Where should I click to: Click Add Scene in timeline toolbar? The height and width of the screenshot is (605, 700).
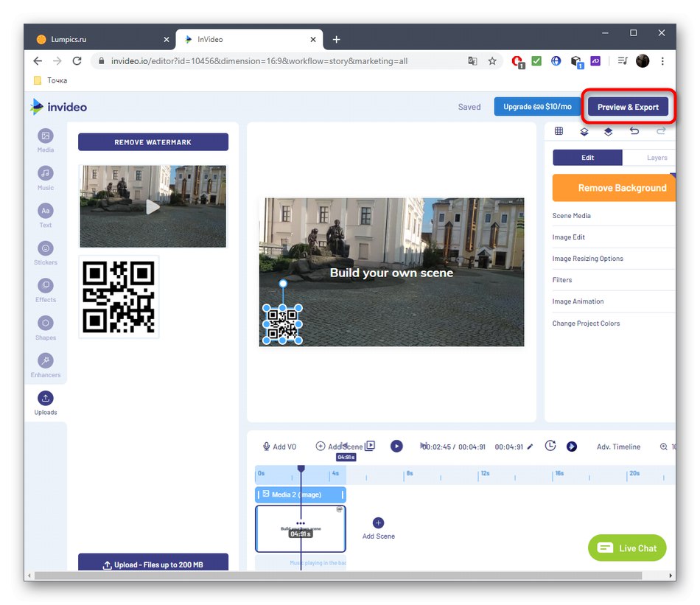(x=339, y=447)
